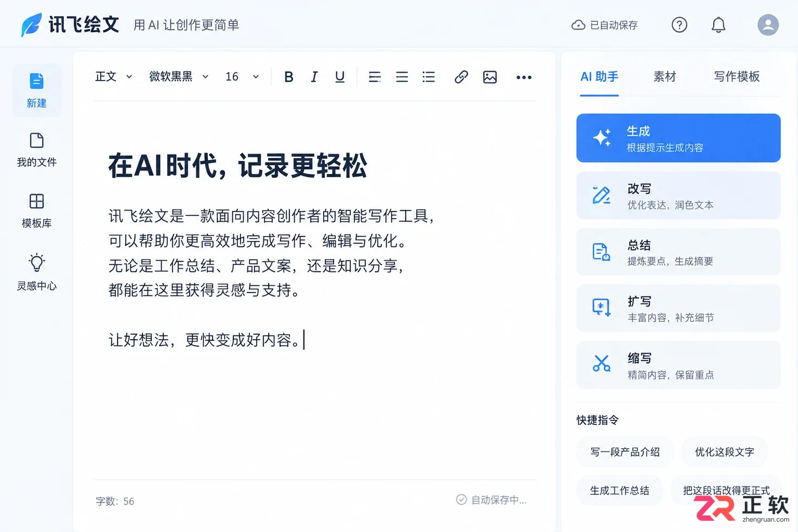Screen dimensions: 798x532
Task: Switch to the 素材 tab
Action: click(x=664, y=77)
